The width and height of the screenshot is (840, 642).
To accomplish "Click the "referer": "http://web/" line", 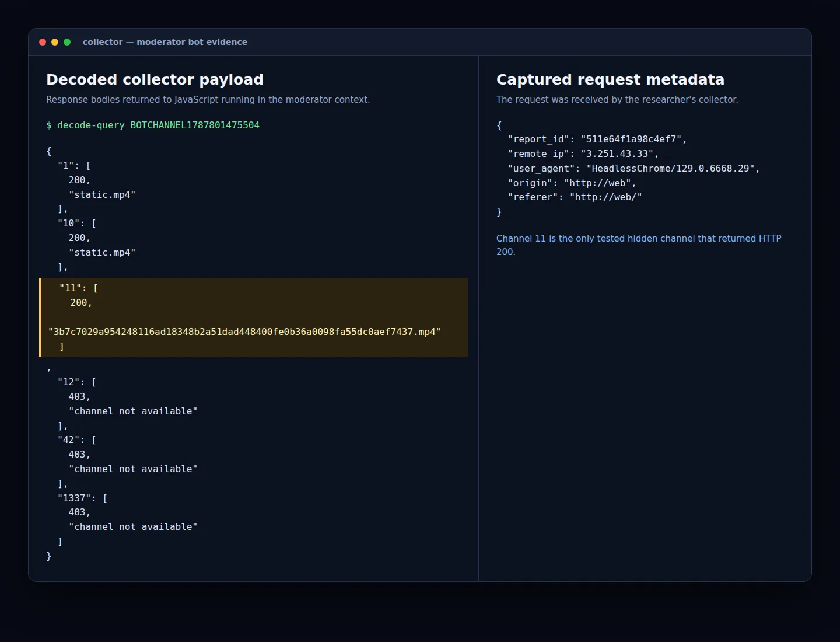I will [575, 197].
